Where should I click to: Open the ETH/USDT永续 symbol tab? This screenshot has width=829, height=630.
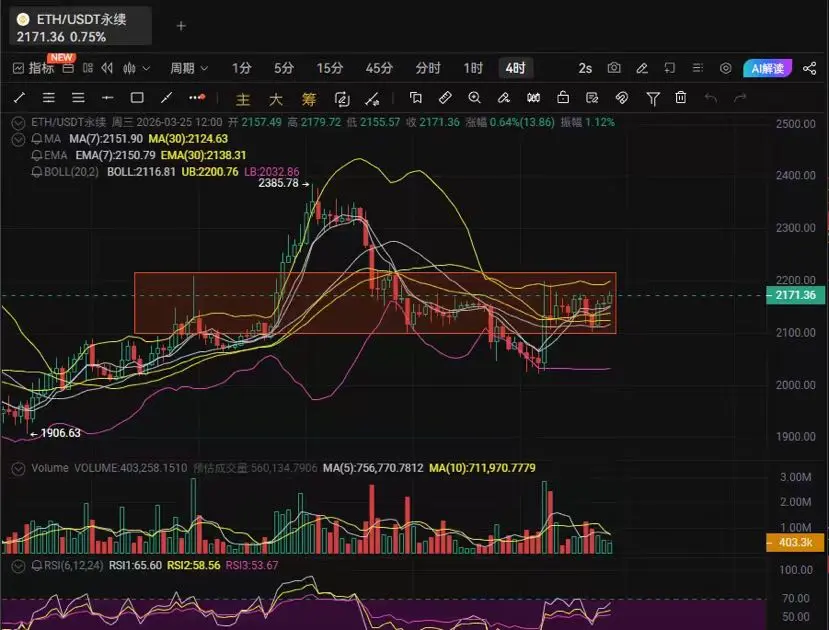point(80,26)
